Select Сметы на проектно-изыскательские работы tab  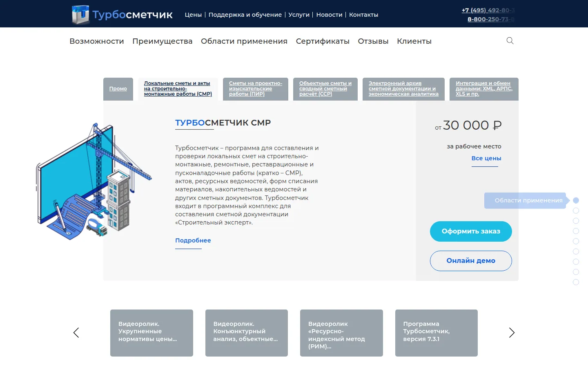click(256, 89)
